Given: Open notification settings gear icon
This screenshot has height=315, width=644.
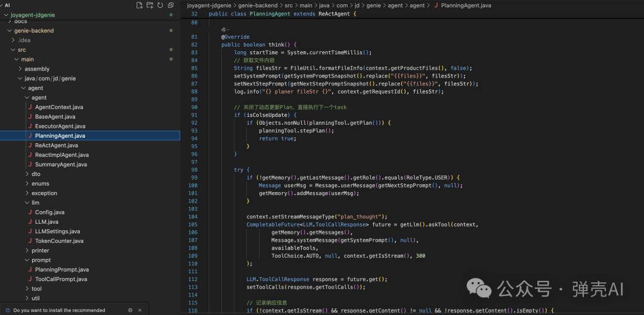Looking at the screenshot, I should (130, 310).
